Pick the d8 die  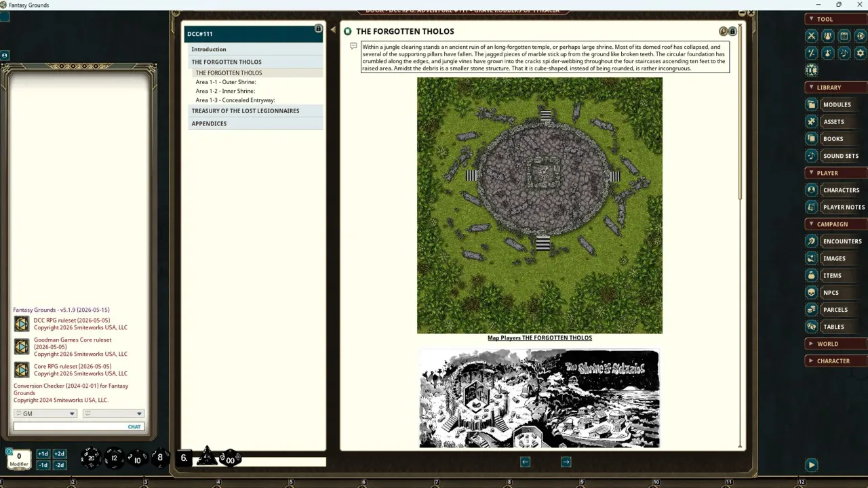point(159,457)
